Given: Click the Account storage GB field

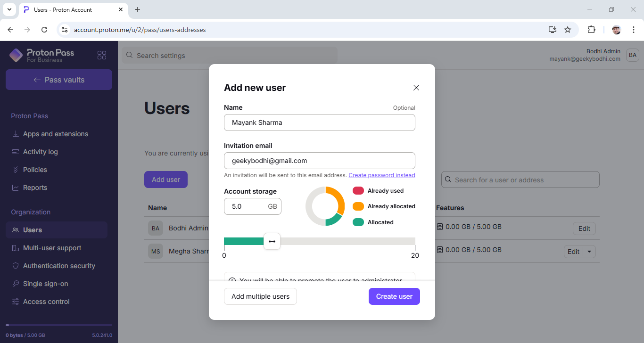Looking at the screenshot, I should pyautogui.click(x=253, y=206).
